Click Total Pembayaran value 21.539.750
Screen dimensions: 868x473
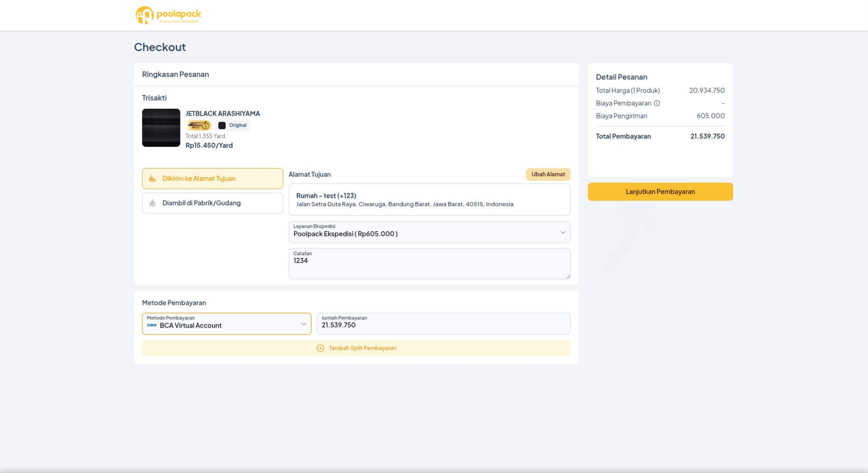(x=708, y=136)
